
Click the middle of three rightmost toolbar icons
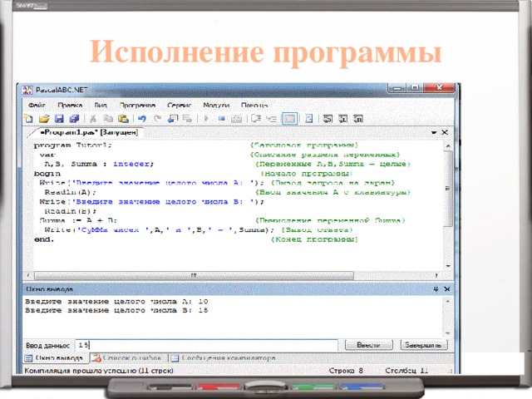pyautogui.click(x=343, y=119)
